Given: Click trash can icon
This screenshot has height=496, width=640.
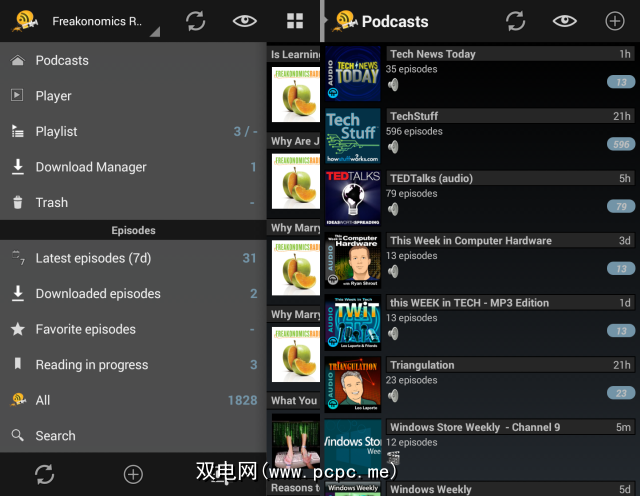Looking at the screenshot, I should pos(18,202).
